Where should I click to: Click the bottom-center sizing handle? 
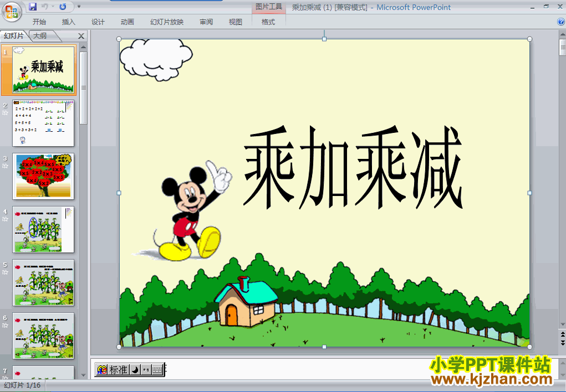(x=324, y=347)
